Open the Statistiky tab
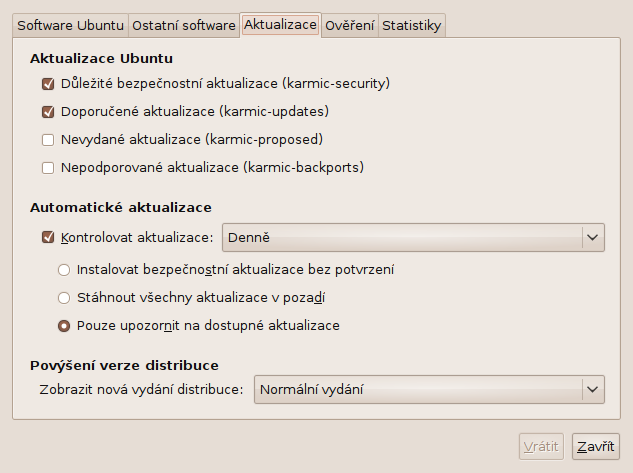633x473 pixels. click(411, 25)
